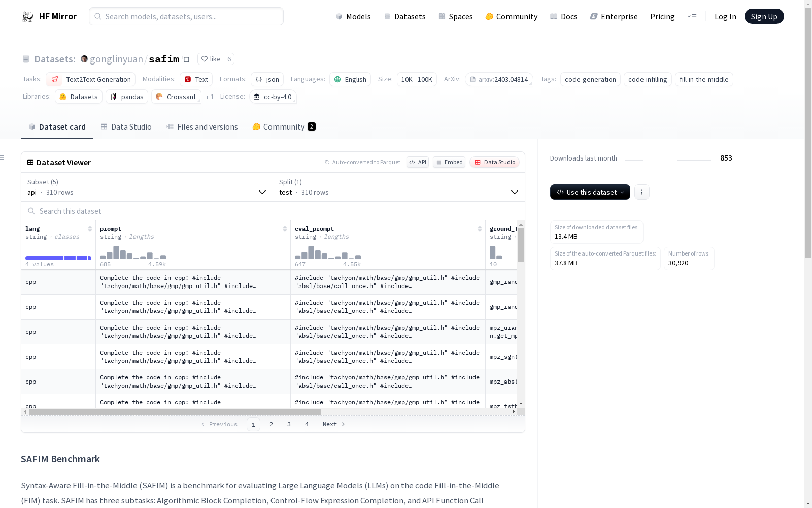Click the Text2Text Generation task tag
This screenshot has height=508, width=812.
[91, 79]
